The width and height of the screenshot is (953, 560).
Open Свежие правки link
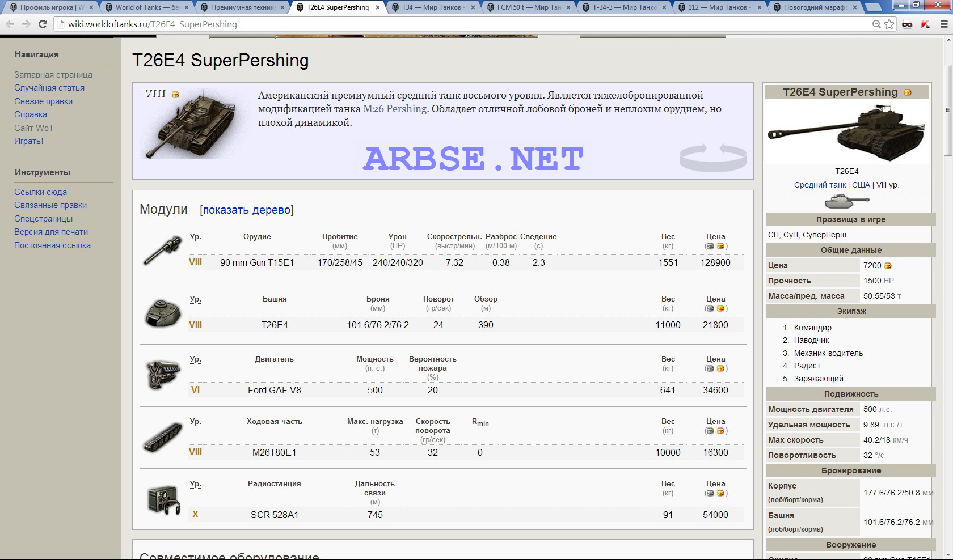pos(43,101)
